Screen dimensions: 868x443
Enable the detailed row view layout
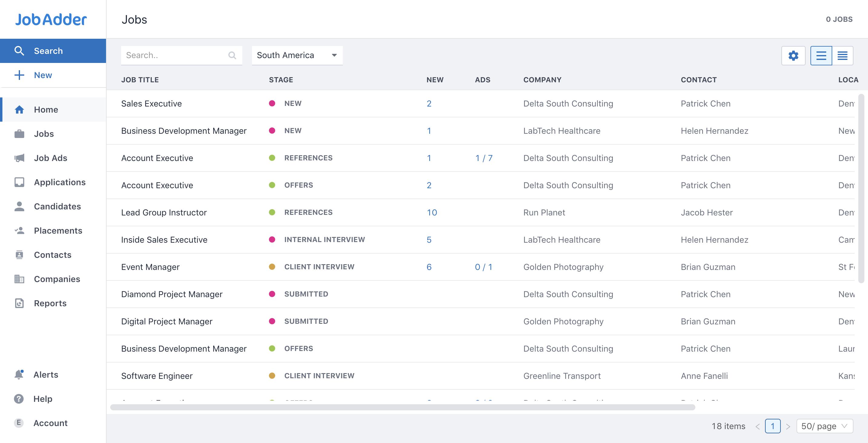tap(821, 55)
